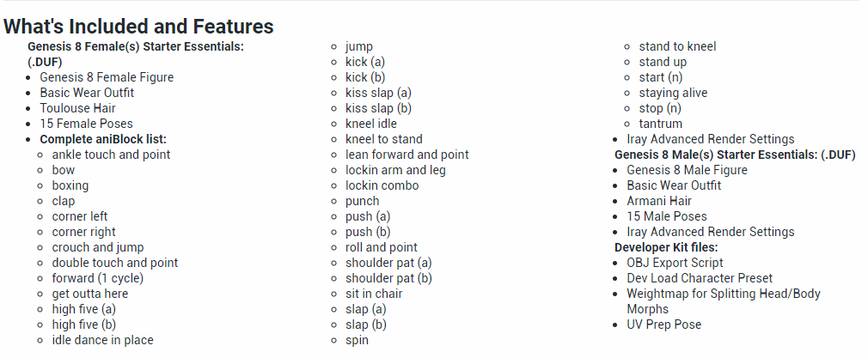The height and width of the screenshot is (358, 868).
Task: Select 'crouch and jump' aniBlock entry
Action: (98, 247)
